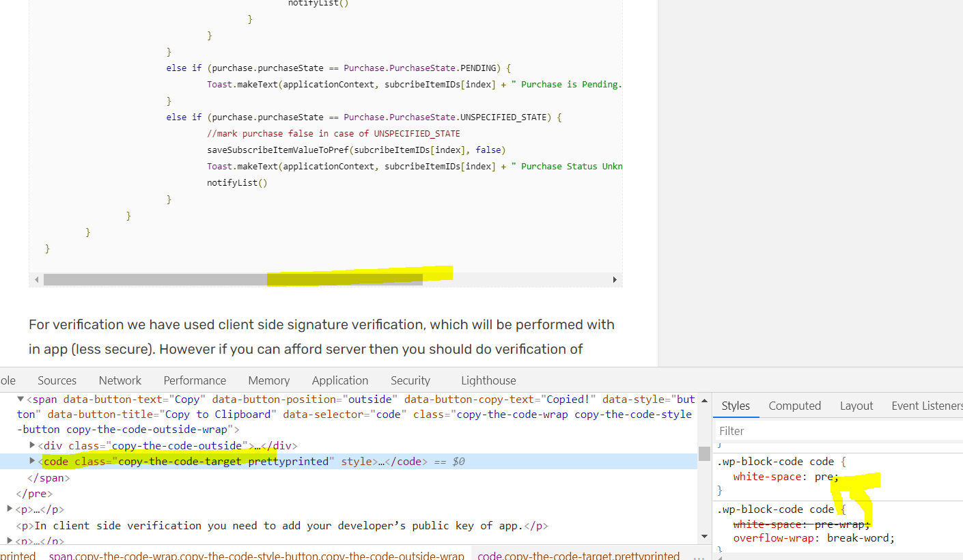Switch to the Lighthouse tab
Screen dimensions: 963x560
click(488, 380)
